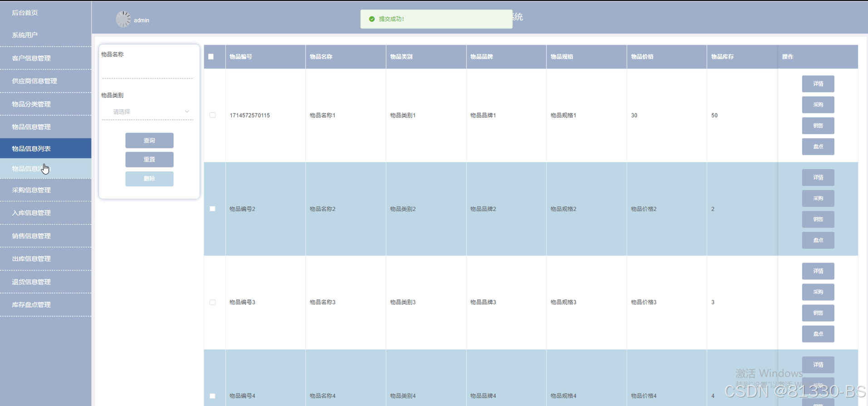
Task: Click the green success check icon in the toast
Action: pos(372,19)
